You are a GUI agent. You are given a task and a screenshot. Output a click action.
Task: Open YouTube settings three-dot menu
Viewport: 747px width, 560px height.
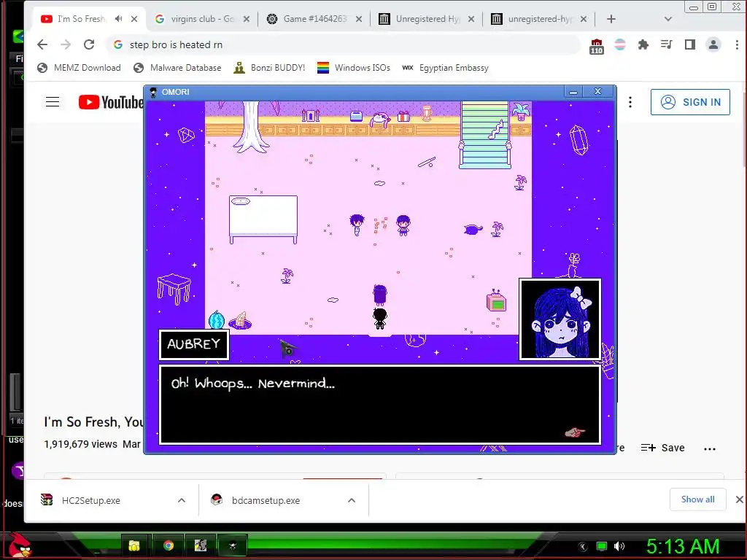[630, 102]
